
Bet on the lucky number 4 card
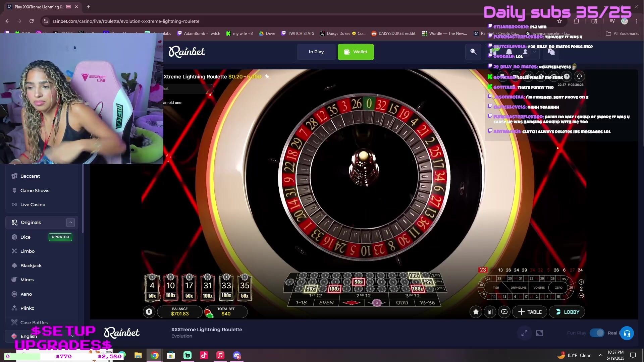(152, 288)
